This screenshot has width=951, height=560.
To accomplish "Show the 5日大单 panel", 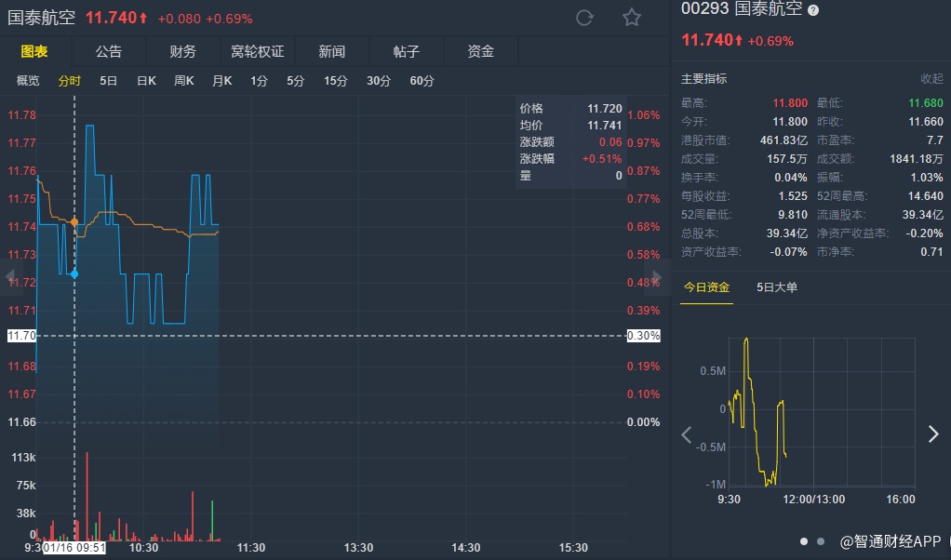I will point(777,287).
